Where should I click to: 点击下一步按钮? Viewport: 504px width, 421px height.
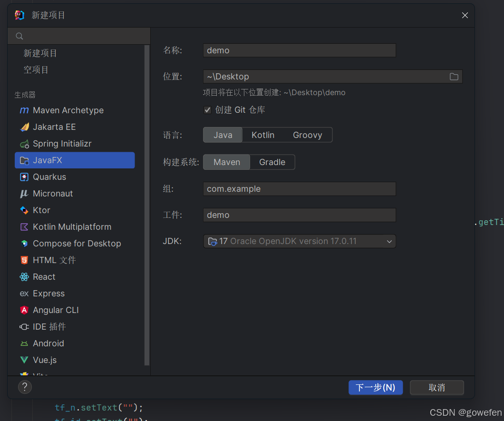coord(375,387)
